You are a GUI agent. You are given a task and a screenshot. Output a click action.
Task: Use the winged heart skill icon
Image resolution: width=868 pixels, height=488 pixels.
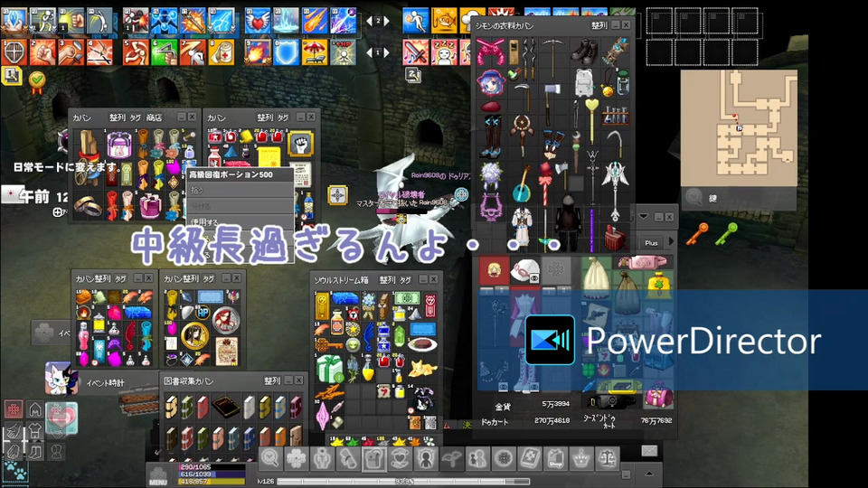257,21
